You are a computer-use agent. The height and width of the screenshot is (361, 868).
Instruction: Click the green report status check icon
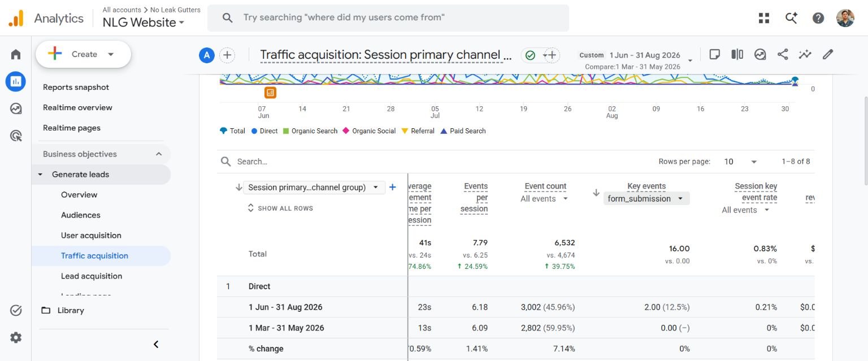point(530,55)
